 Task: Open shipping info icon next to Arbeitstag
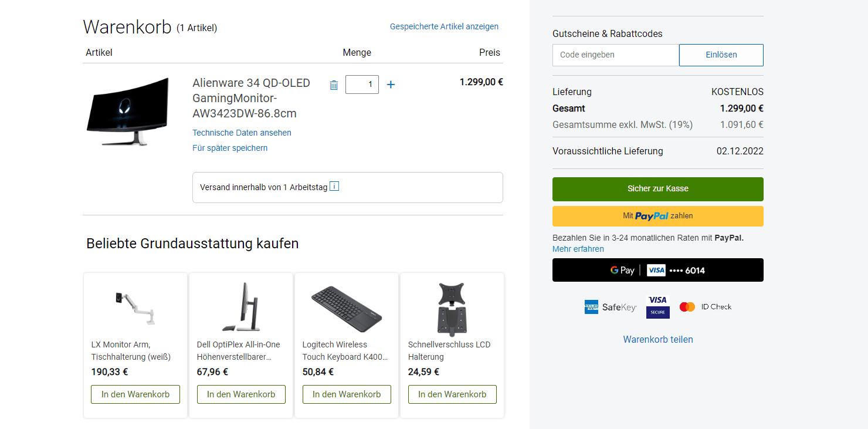334,187
